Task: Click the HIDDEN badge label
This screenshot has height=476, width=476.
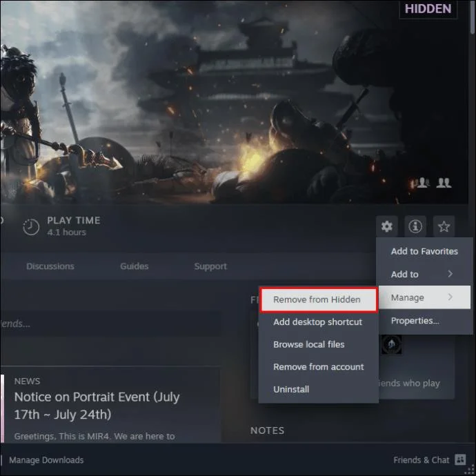Action: [x=428, y=9]
